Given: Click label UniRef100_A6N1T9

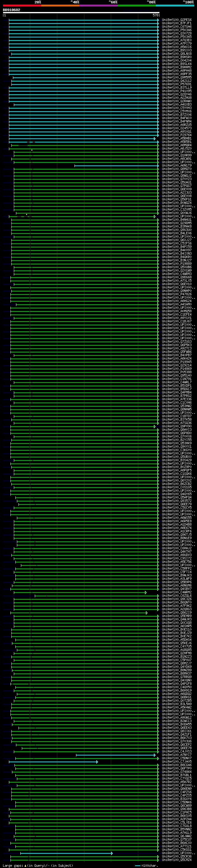Looking at the screenshot, I should (177, 165).
